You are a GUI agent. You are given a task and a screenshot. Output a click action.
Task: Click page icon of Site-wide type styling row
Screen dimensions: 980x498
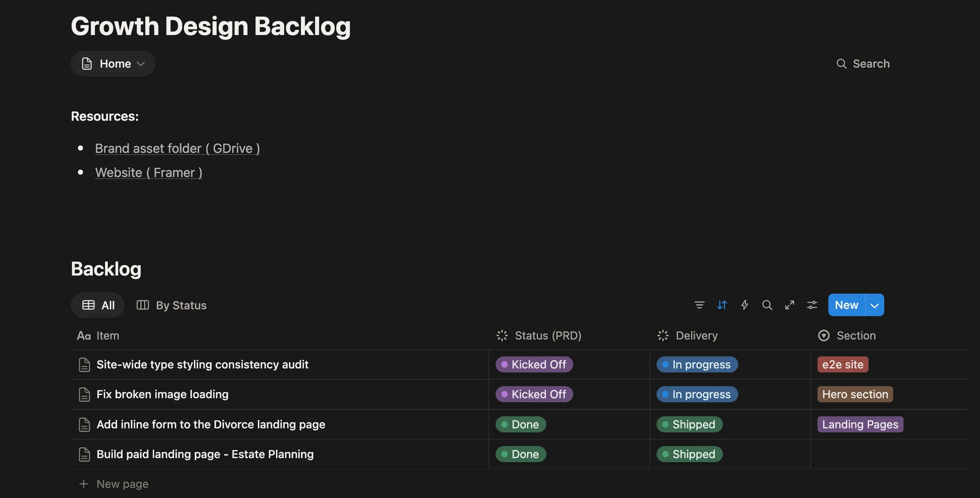click(84, 365)
